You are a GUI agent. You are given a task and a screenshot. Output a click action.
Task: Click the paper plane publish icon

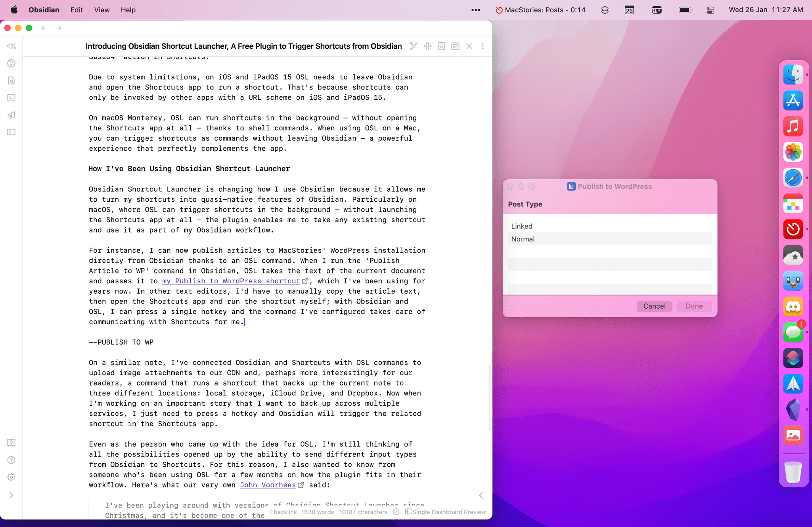pos(11,115)
